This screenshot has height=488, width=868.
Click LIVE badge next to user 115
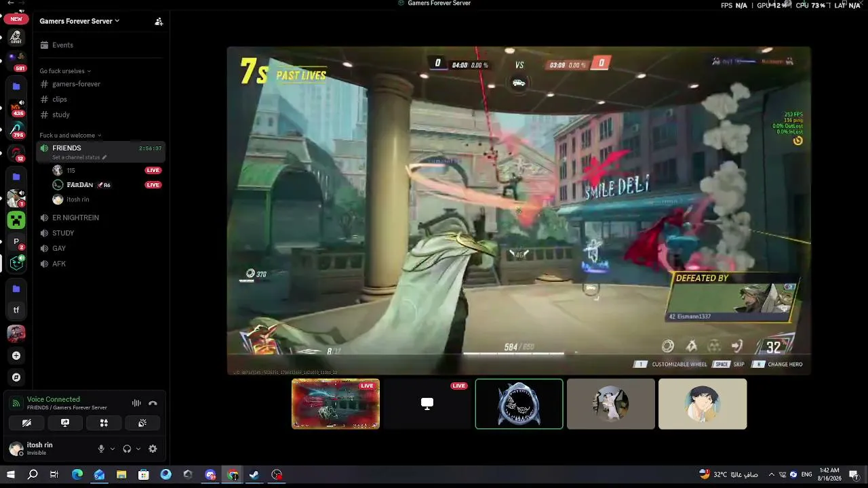[x=153, y=170]
